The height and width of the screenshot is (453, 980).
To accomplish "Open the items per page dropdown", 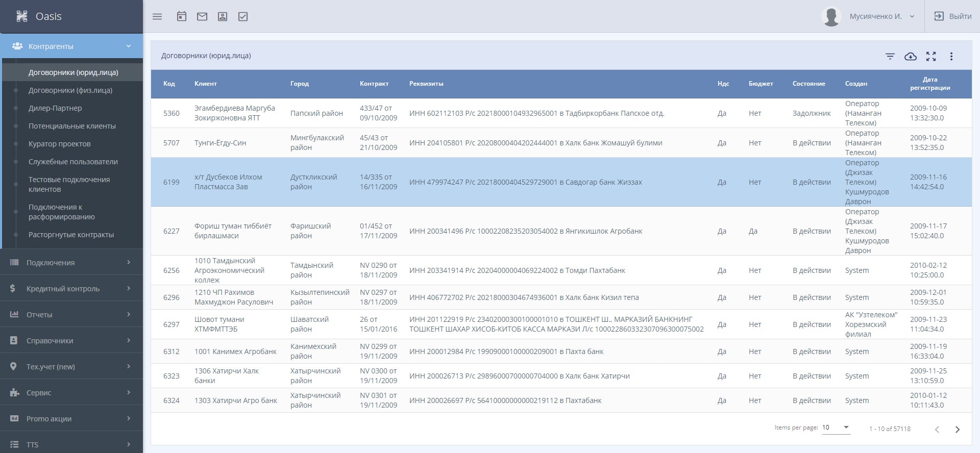I will (x=836, y=427).
